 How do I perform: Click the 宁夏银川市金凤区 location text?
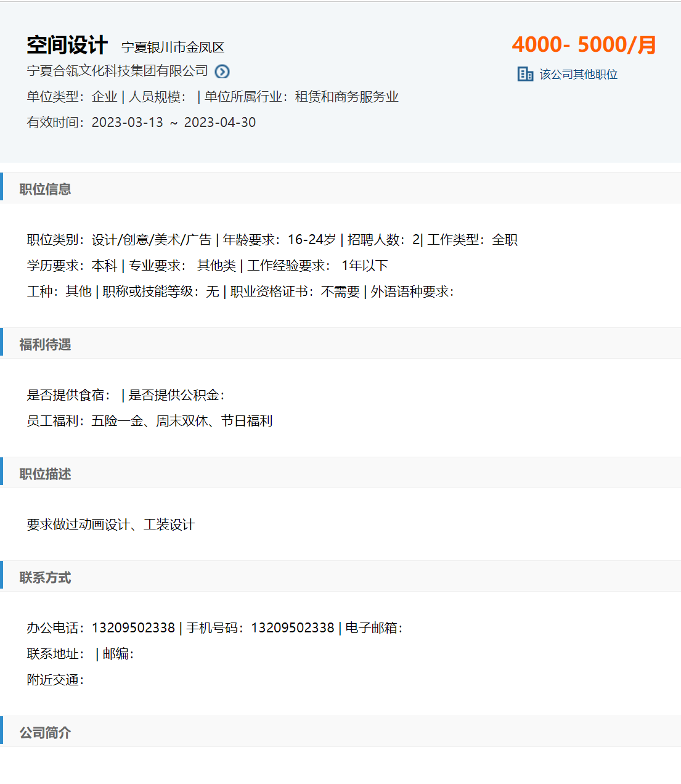click(173, 47)
